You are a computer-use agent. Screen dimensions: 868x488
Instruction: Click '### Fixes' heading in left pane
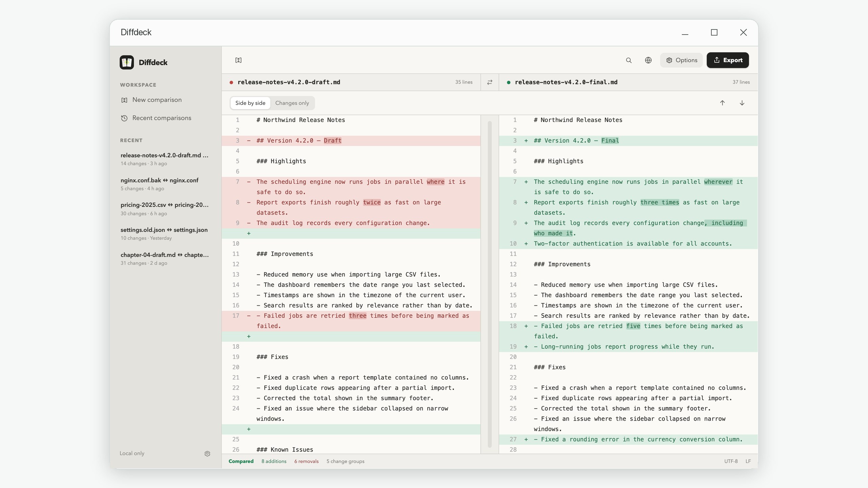pos(272,357)
